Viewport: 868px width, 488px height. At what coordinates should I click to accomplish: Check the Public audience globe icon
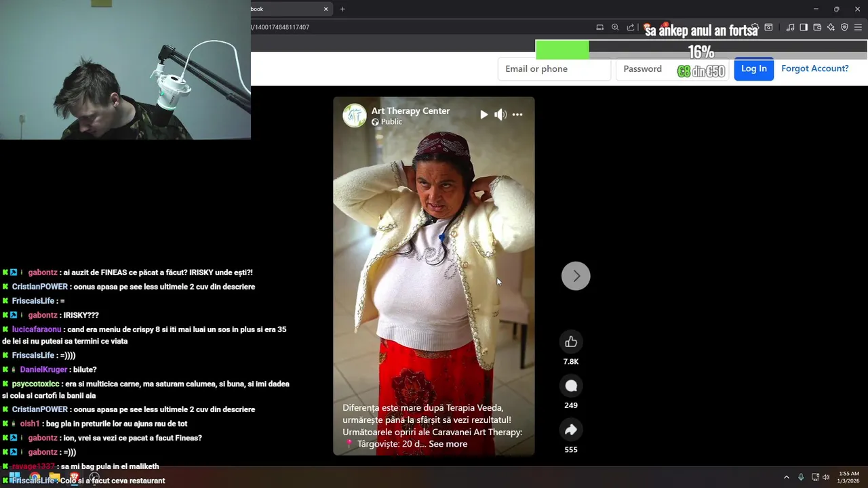375,122
